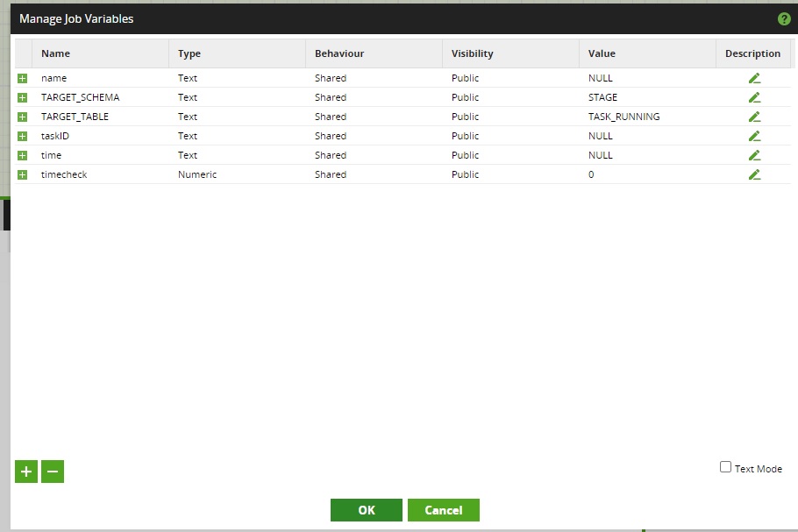Add a new variable with the bottom plus button
798x532 pixels.
25,472
